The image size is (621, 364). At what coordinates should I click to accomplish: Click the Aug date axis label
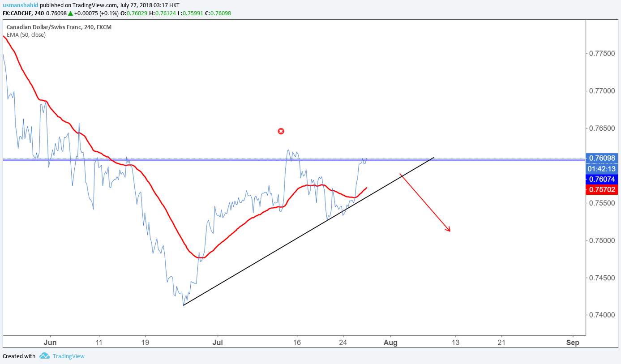click(x=390, y=343)
